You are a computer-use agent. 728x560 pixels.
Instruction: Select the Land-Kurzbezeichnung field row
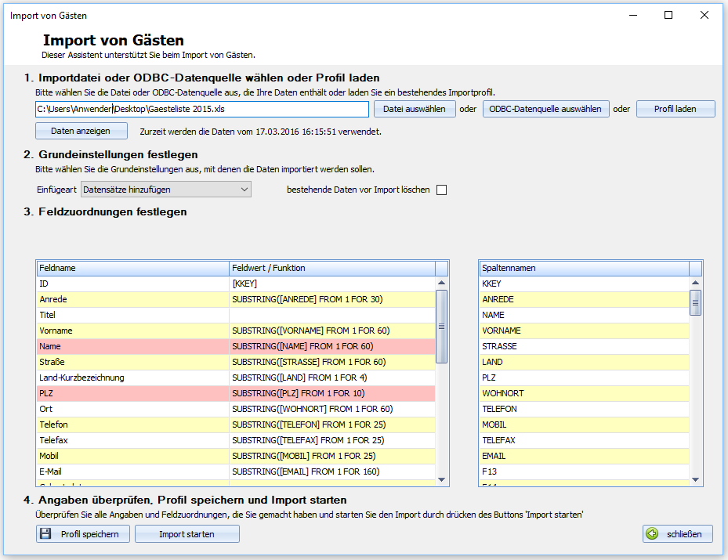click(236, 378)
